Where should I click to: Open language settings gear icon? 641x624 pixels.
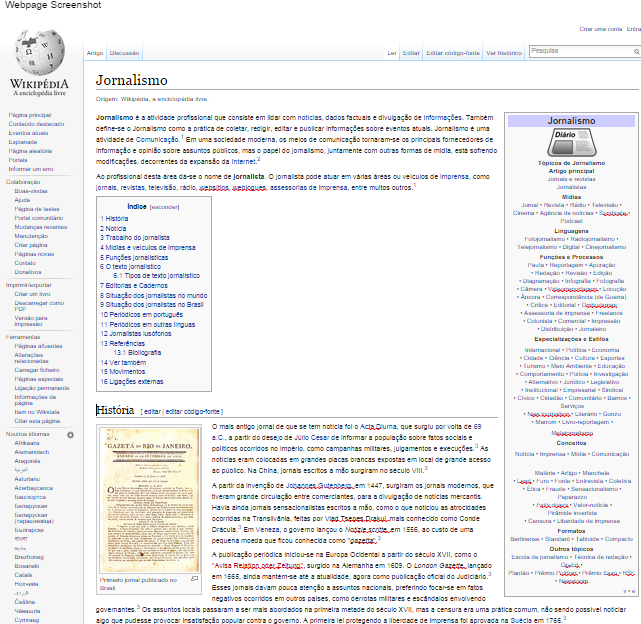pos(70,434)
